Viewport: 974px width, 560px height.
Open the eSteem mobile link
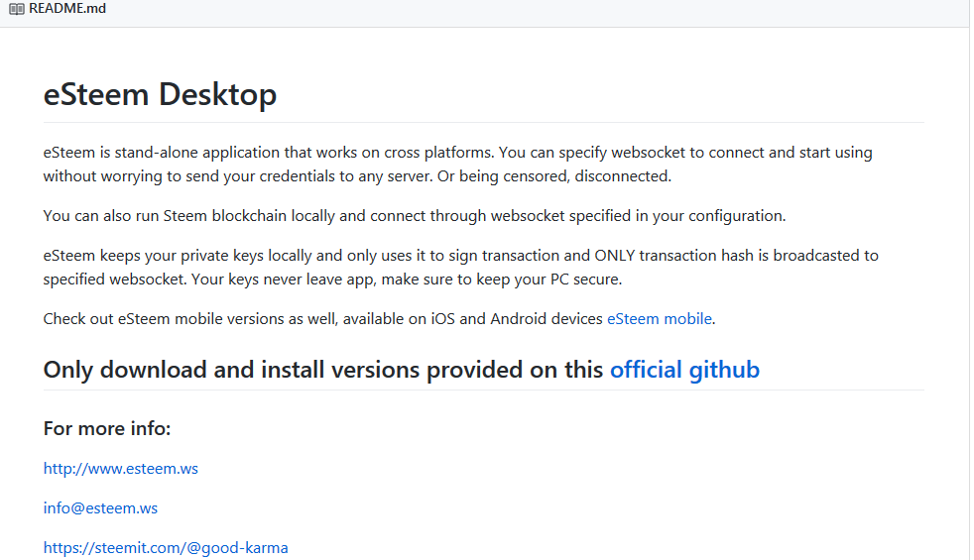click(659, 318)
